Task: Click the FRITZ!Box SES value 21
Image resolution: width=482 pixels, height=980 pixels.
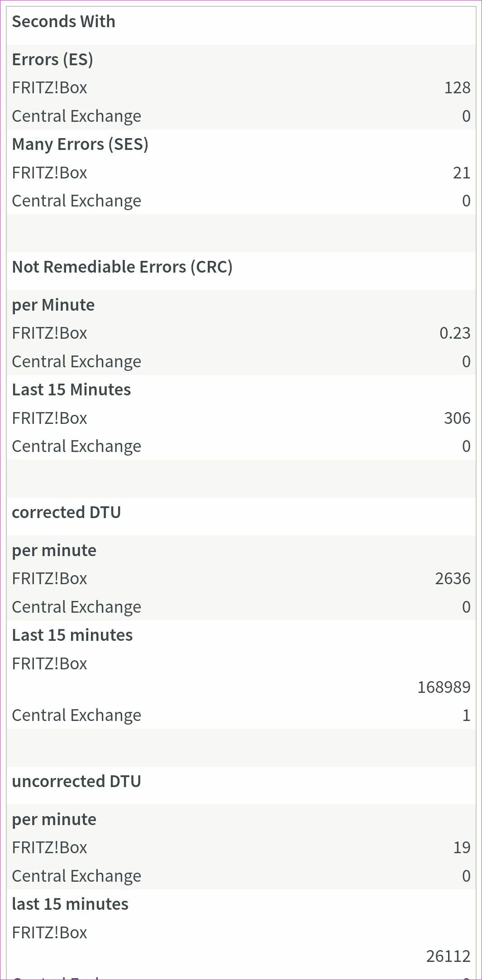Action: [461, 173]
